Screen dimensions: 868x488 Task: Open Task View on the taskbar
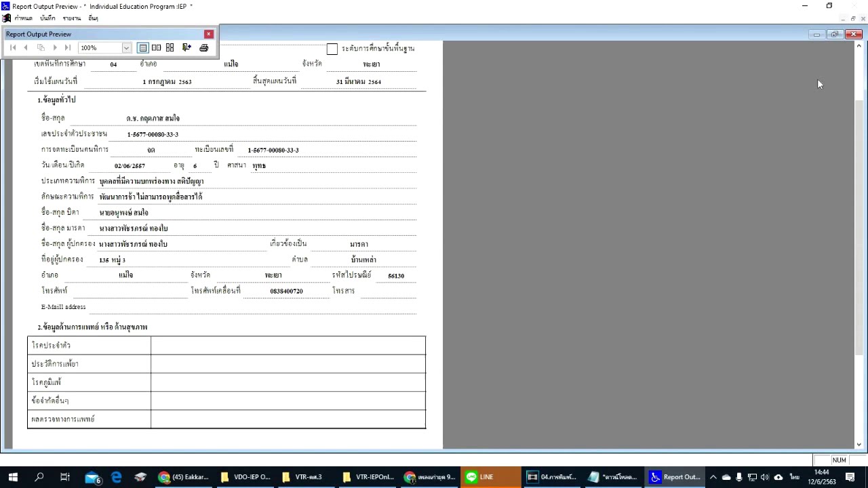[x=65, y=477]
